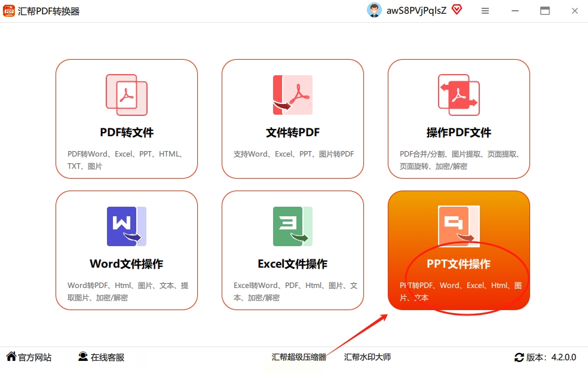Click the 汇帮PDF转换器 app logo icon
The image size is (588, 374).
[x=9, y=11]
